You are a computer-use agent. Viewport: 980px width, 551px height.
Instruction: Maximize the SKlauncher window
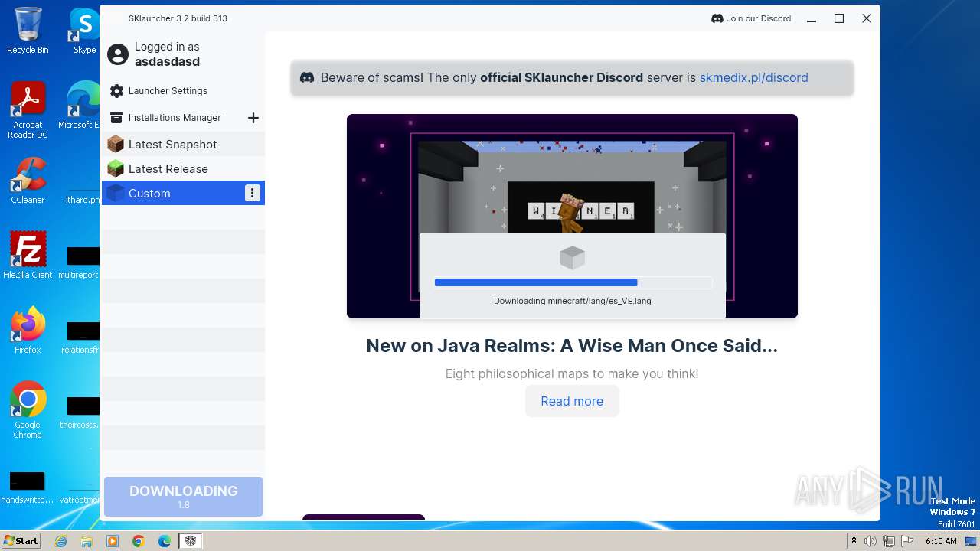[x=839, y=18]
